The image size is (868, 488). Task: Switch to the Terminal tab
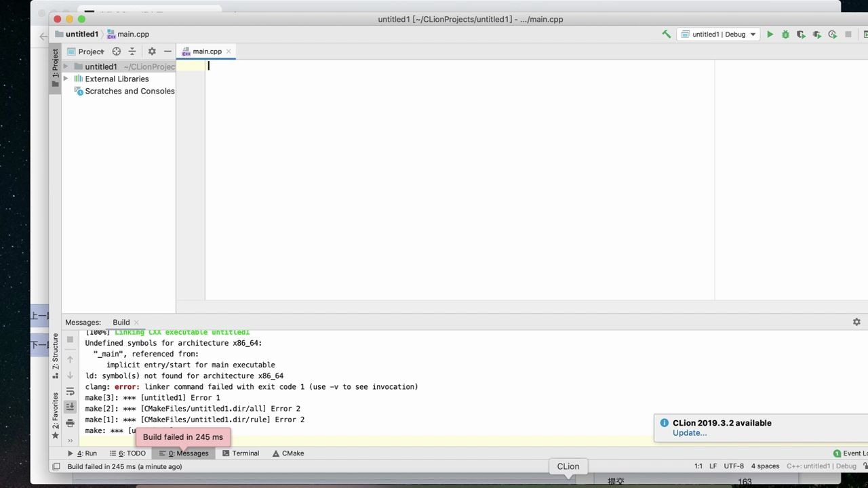click(x=241, y=453)
